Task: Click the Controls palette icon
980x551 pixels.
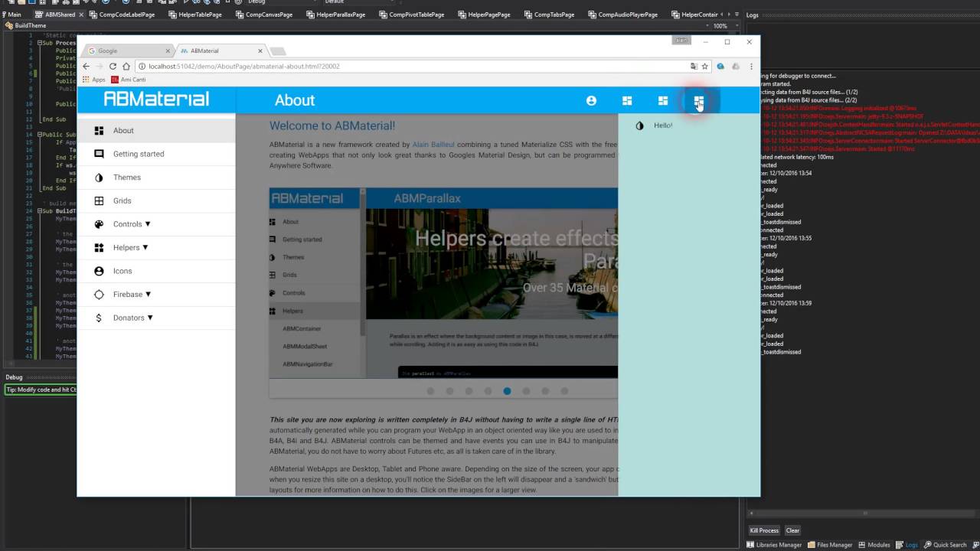Action: click(99, 224)
